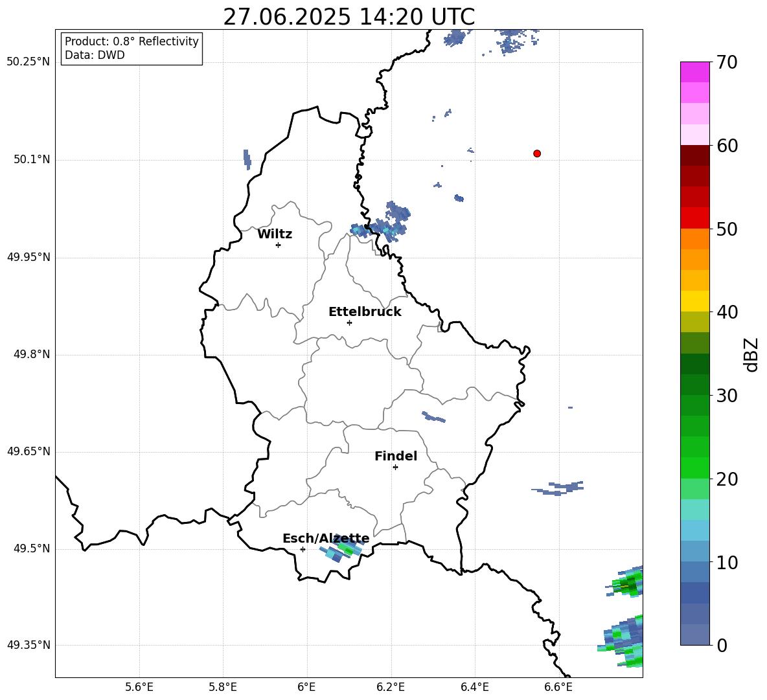Click the 6.6°E longitude label

point(558,687)
